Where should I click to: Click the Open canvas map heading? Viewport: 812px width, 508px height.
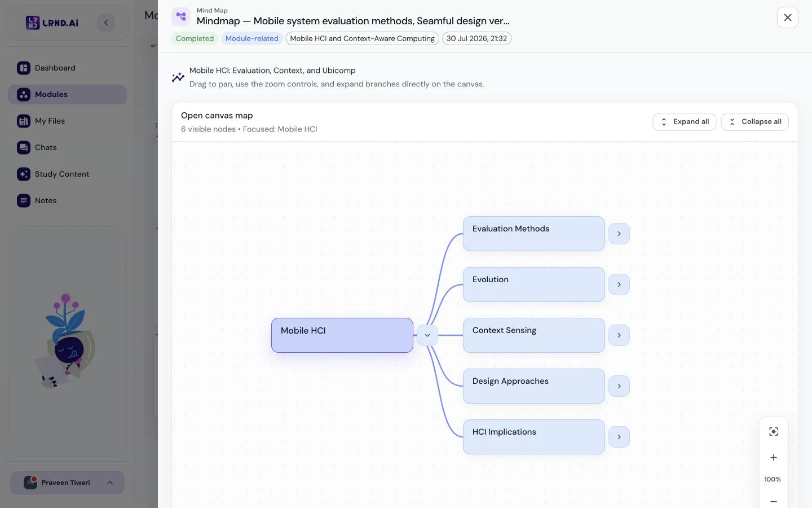[217, 116]
